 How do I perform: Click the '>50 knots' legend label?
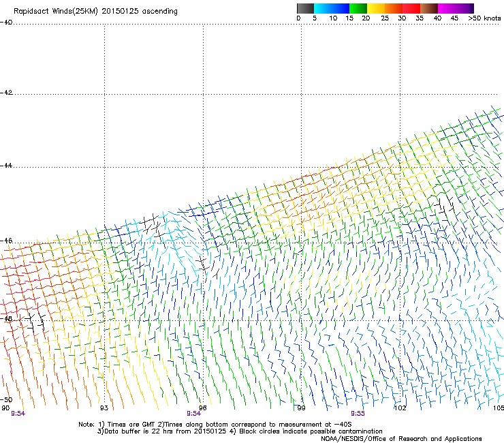(484, 18)
